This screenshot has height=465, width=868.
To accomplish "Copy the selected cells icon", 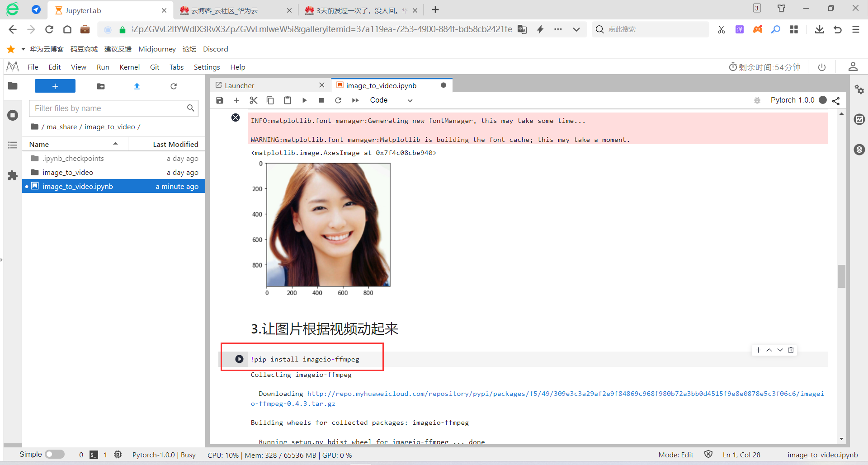I will 270,100.
